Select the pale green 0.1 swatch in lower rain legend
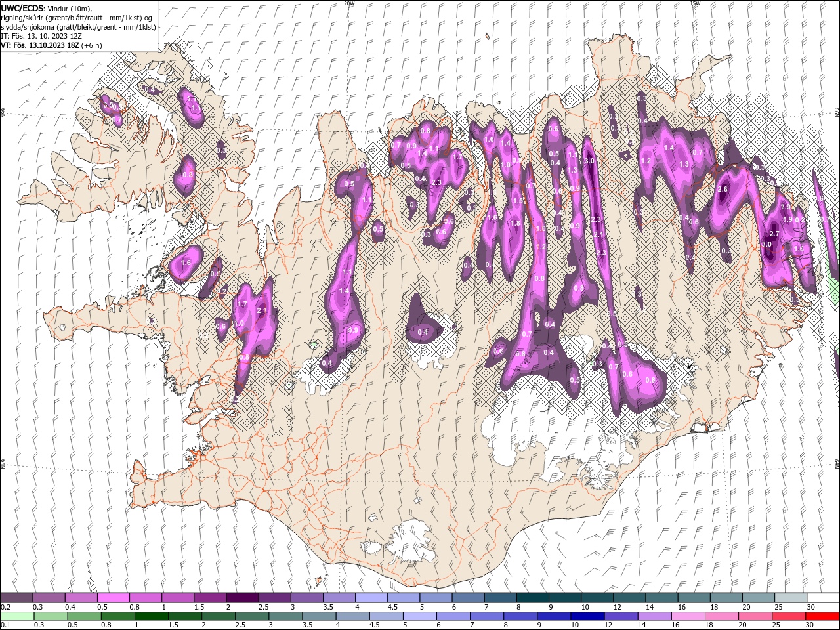Screen dimensions: 840x630 click(x=17, y=616)
